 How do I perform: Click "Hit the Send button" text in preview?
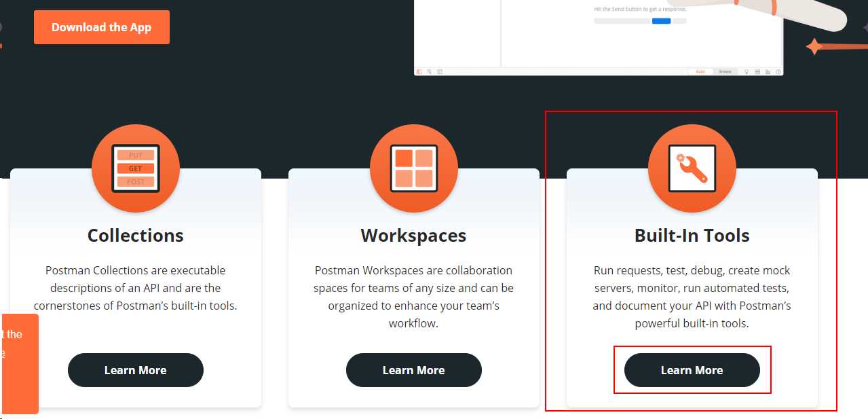(639, 10)
